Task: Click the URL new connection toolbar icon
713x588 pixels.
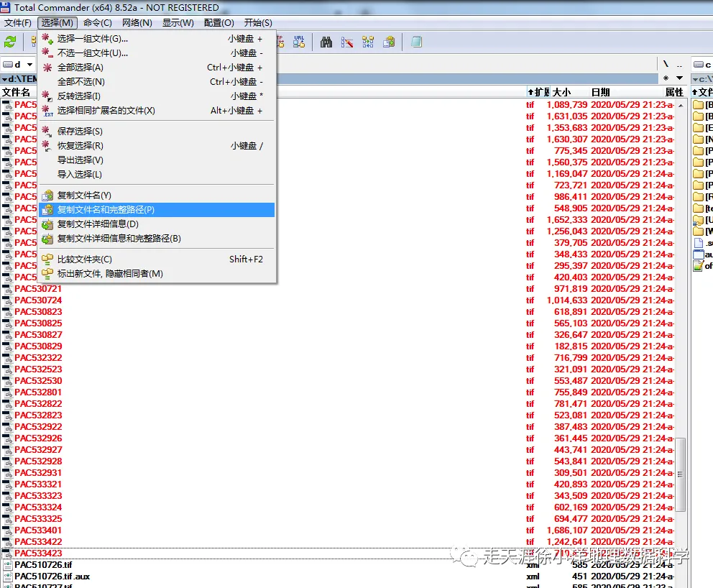Action: [x=299, y=42]
